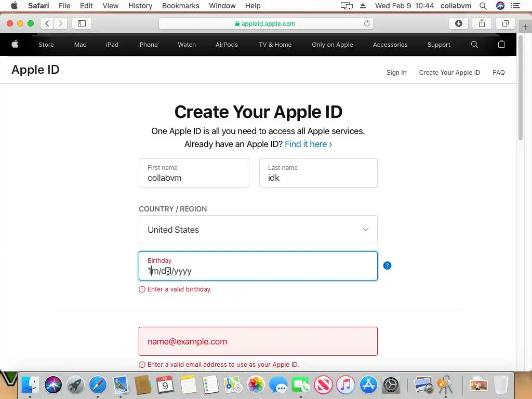Screen dimensions: 532x399
Task: Open Accessories nav link
Action: point(390,45)
